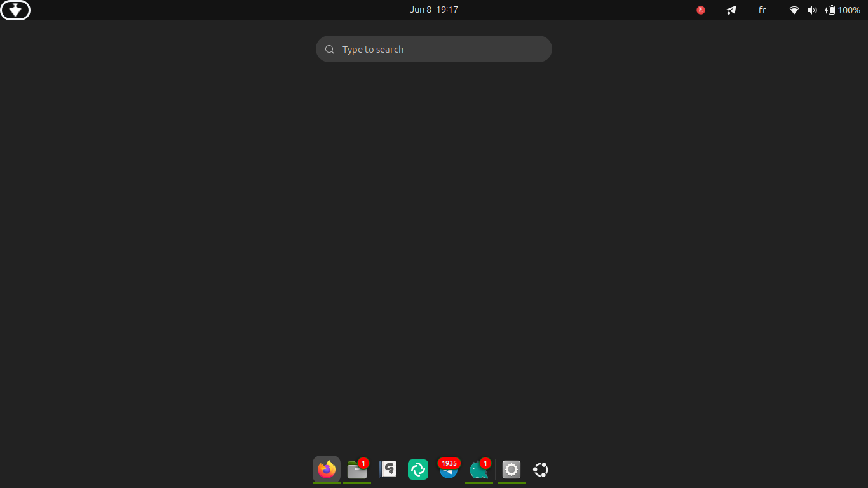Viewport: 868px width, 488px height.
Task: Click the 'Type to search' field
Action: [434, 49]
